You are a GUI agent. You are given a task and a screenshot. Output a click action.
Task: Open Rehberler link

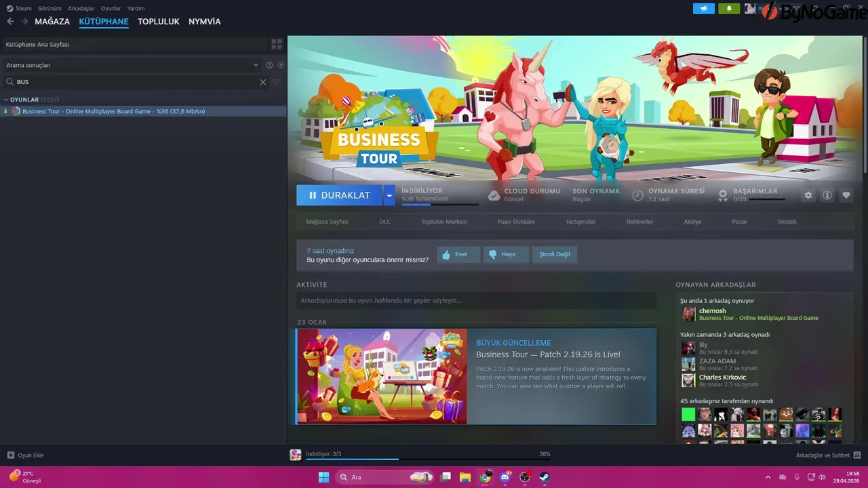click(x=639, y=222)
